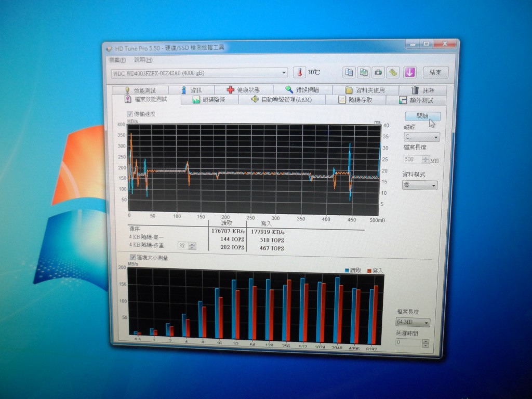The width and height of the screenshot is (532, 399).
Task: Open the 檔案(F) menu
Action: pyautogui.click(x=117, y=60)
